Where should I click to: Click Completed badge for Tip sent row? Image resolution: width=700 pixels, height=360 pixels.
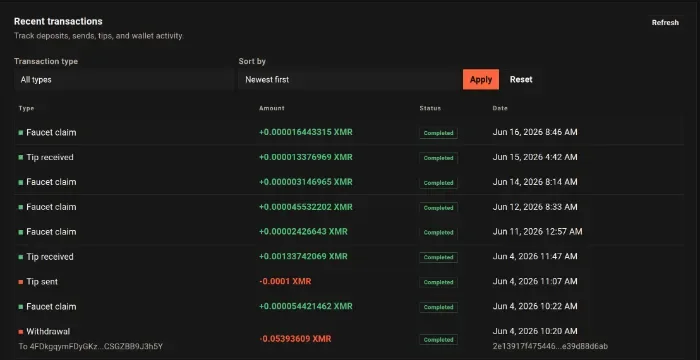click(x=438, y=282)
